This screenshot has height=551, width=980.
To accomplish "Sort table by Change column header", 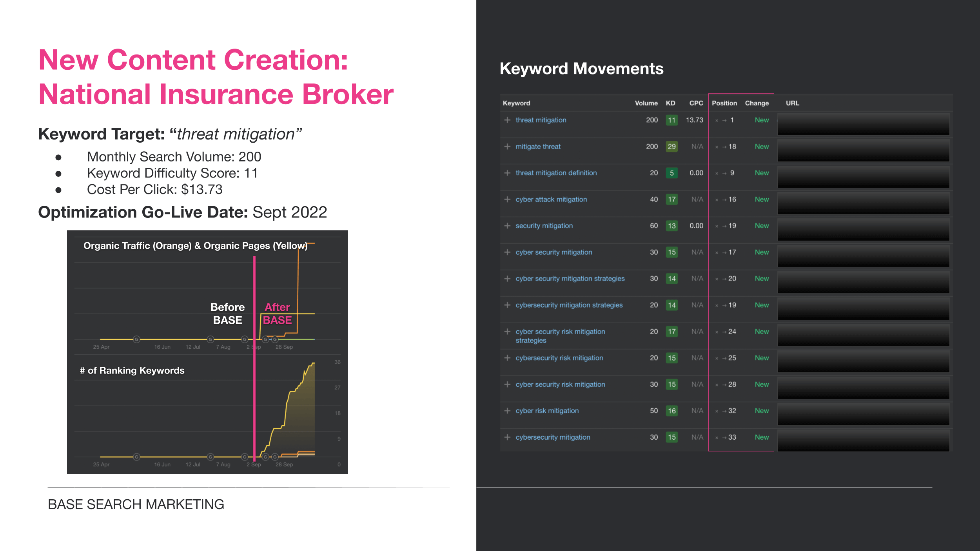I will pos(757,103).
